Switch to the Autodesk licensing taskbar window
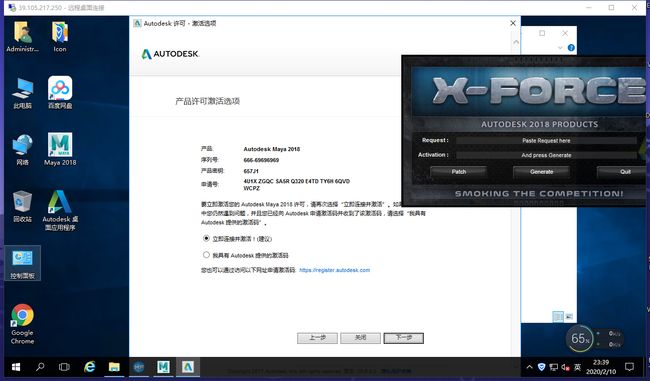The height and width of the screenshot is (381, 650). (x=188, y=367)
